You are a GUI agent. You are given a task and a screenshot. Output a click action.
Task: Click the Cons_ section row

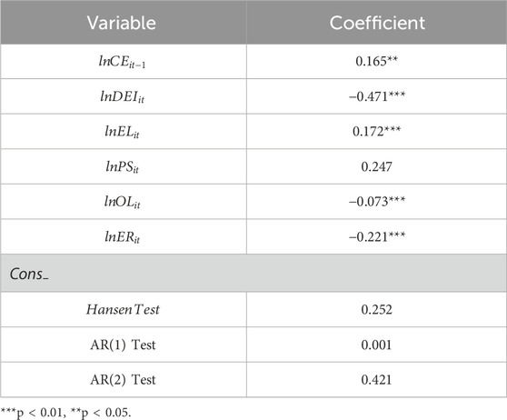(253, 274)
